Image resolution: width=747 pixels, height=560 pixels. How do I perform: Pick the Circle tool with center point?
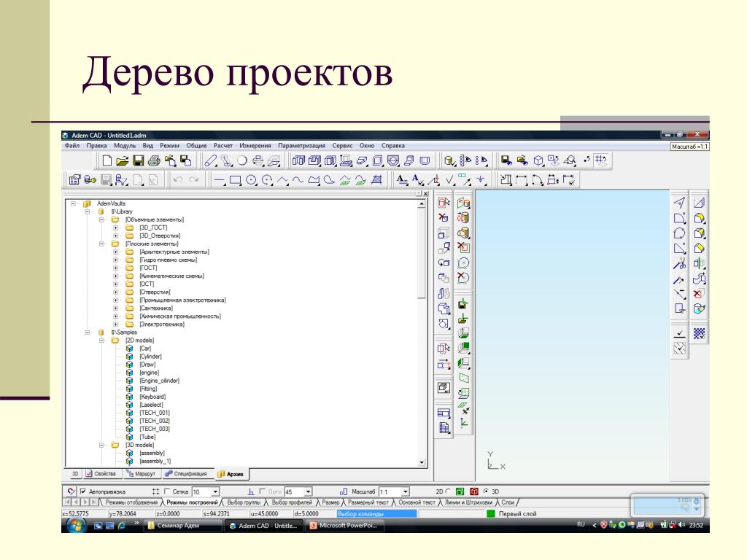coord(251,181)
